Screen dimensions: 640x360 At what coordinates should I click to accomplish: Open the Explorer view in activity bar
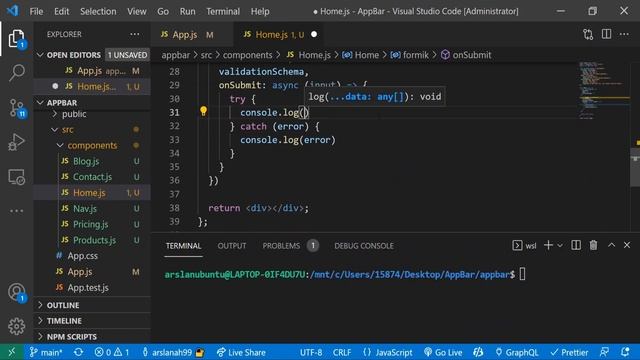(16, 38)
